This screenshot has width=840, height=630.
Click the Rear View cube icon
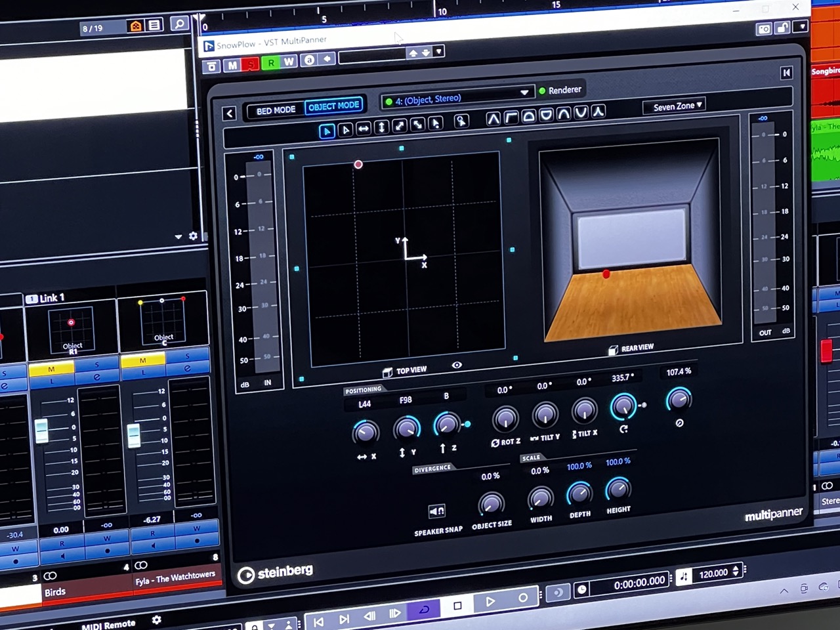(x=613, y=350)
